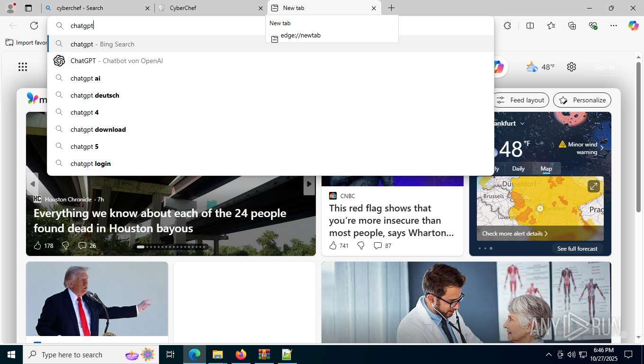The height and width of the screenshot is (364, 644).
Task: Open a new tab with plus button
Action: tap(391, 8)
